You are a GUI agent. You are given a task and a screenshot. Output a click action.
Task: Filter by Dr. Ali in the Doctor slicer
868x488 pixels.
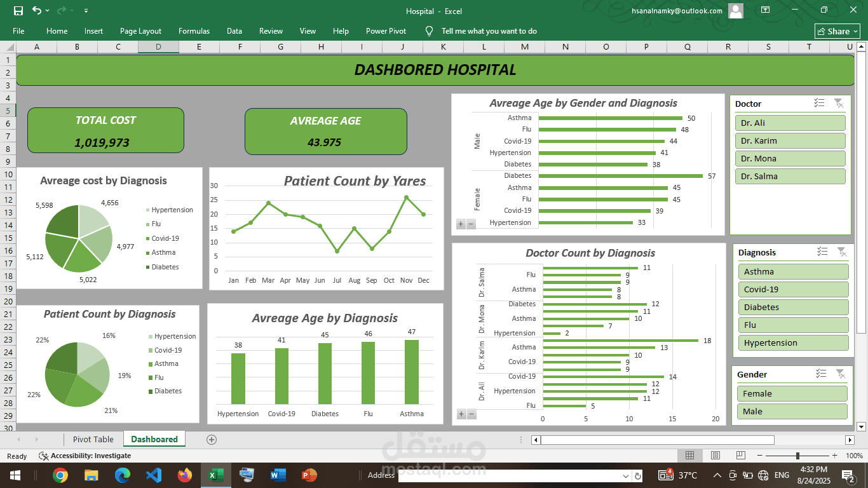click(790, 123)
